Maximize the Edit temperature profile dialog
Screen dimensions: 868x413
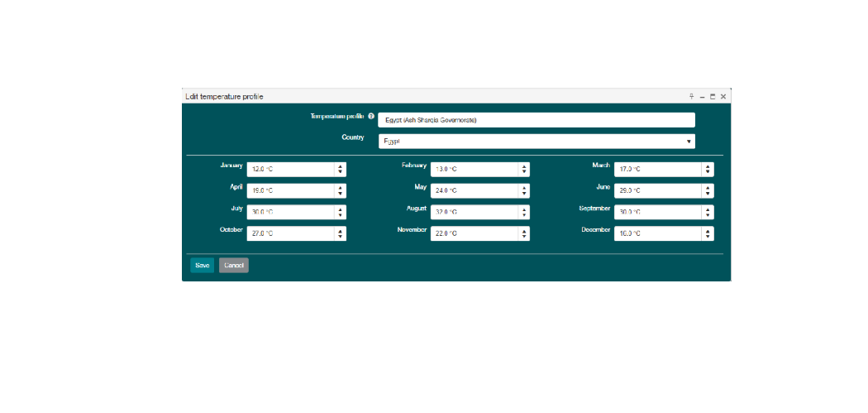[x=713, y=97]
